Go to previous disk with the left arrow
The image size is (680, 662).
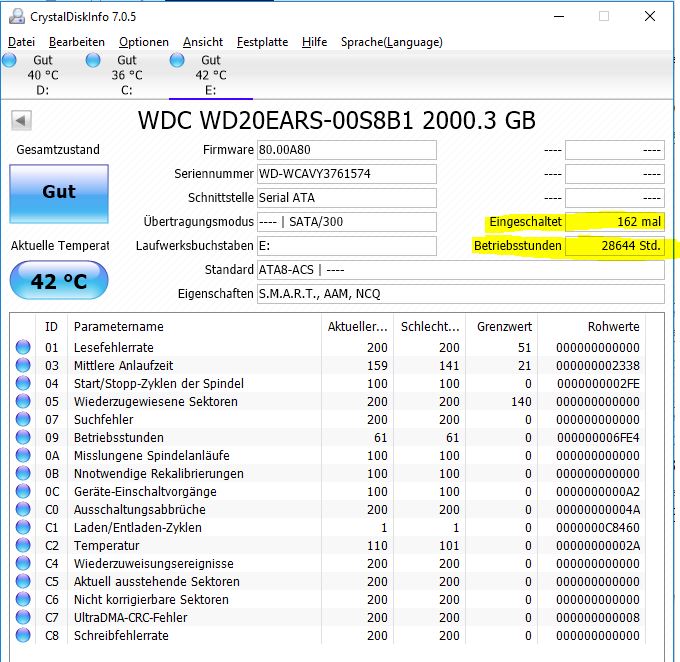(x=21, y=120)
